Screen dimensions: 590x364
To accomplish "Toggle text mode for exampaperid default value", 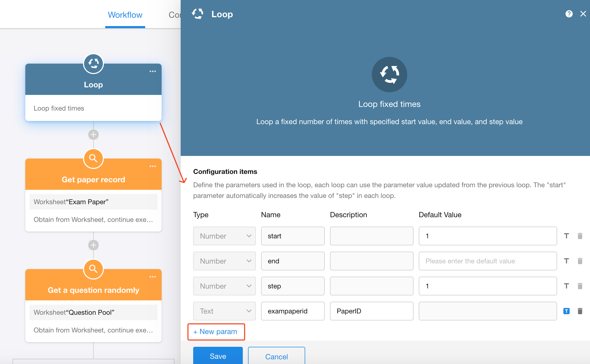I will pos(566,311).
